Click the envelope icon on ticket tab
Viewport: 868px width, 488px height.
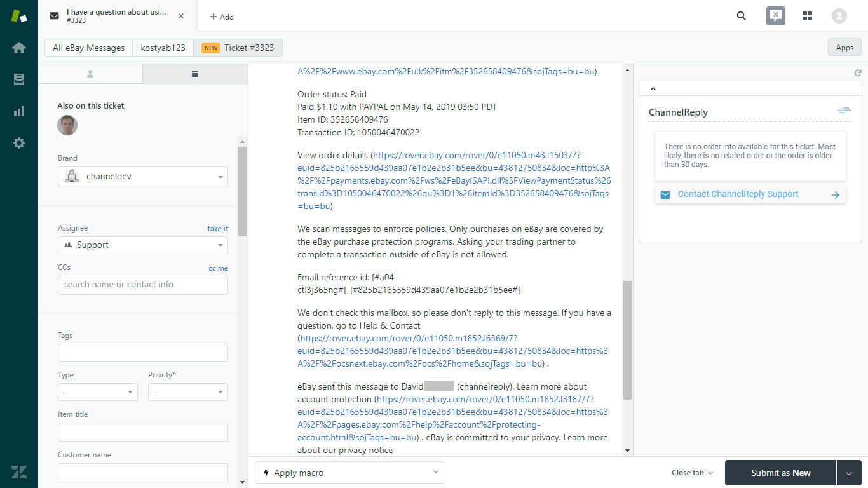click(x=55, y=16)
